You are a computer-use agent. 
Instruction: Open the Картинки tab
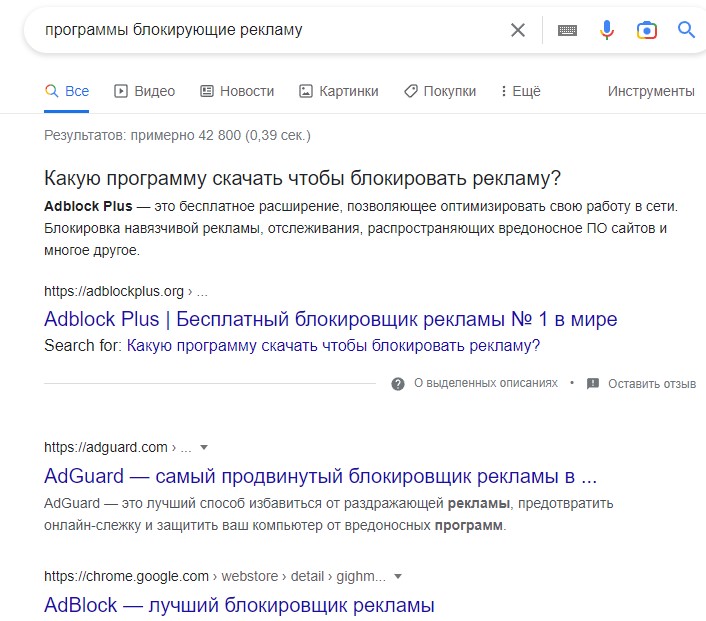pos(339,91)
